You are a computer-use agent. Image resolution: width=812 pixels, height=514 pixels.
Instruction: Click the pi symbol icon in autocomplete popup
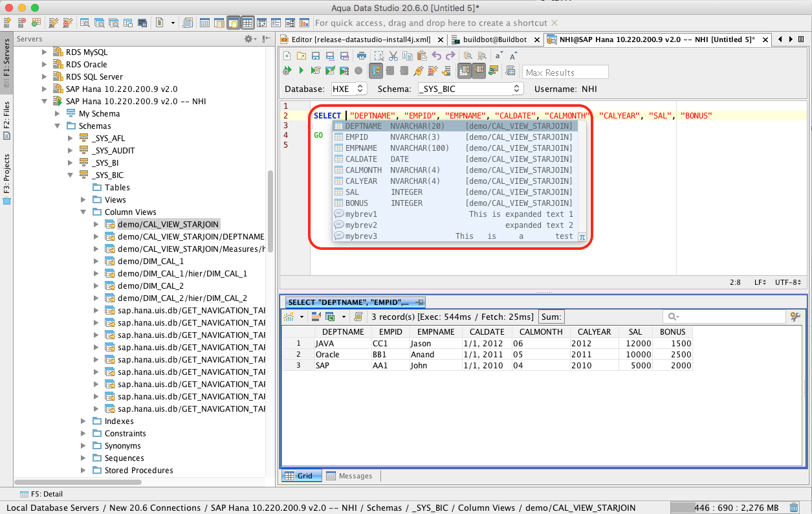click(x=582, y=237)
